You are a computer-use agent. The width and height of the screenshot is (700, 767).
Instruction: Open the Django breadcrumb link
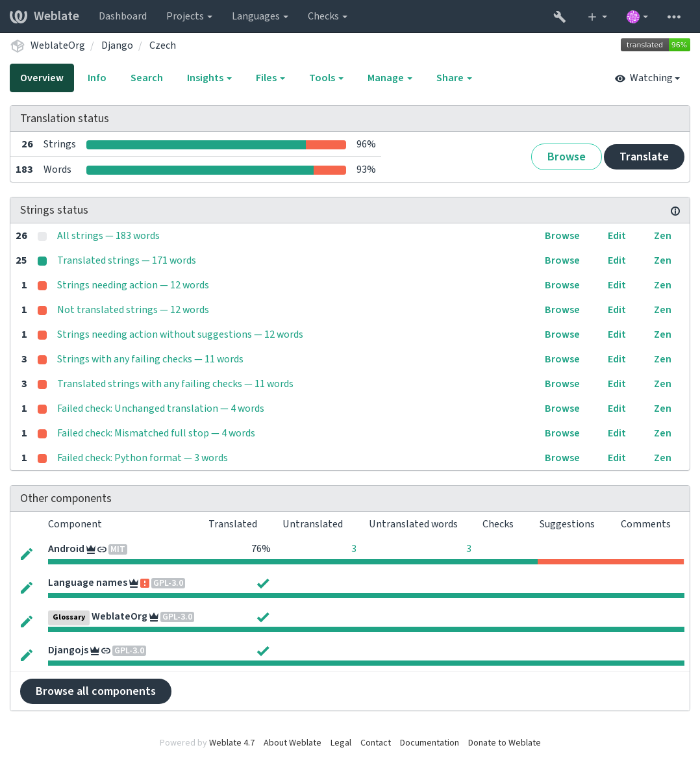click(x=117, y=45)
